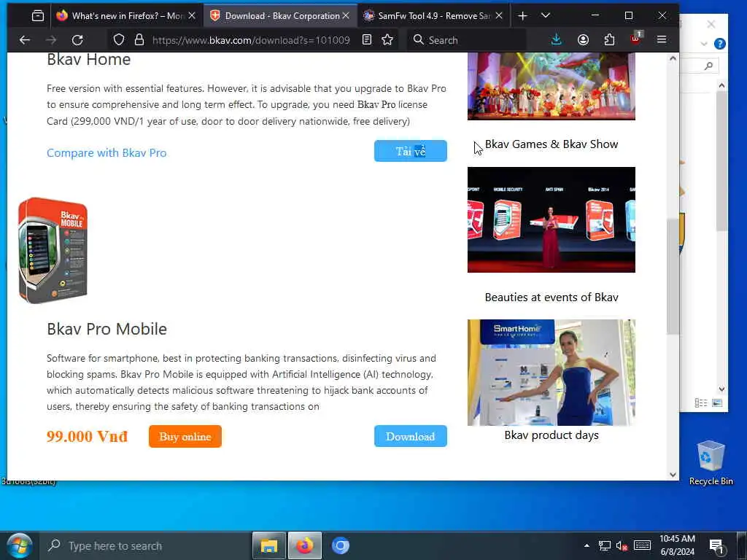The height and width of the screenshot is (560, 747).
Task: Download Bkav Pro Mobile
Action: pos(410,436)
